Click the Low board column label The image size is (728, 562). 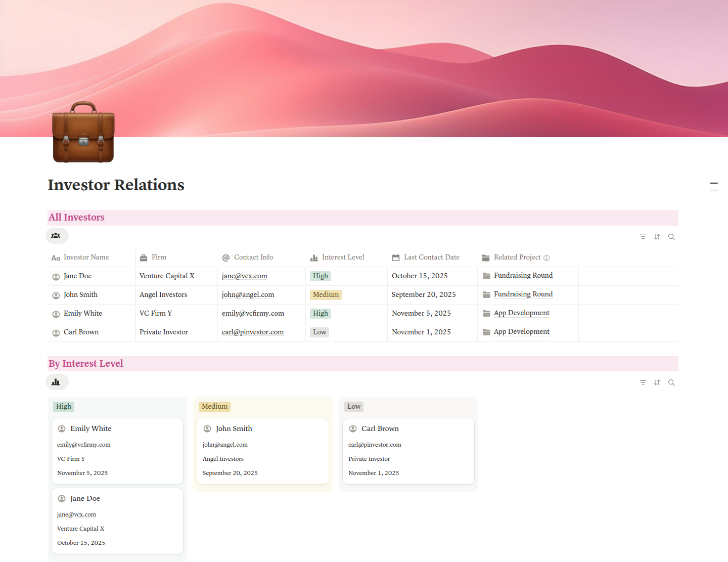tap(354, 407)
